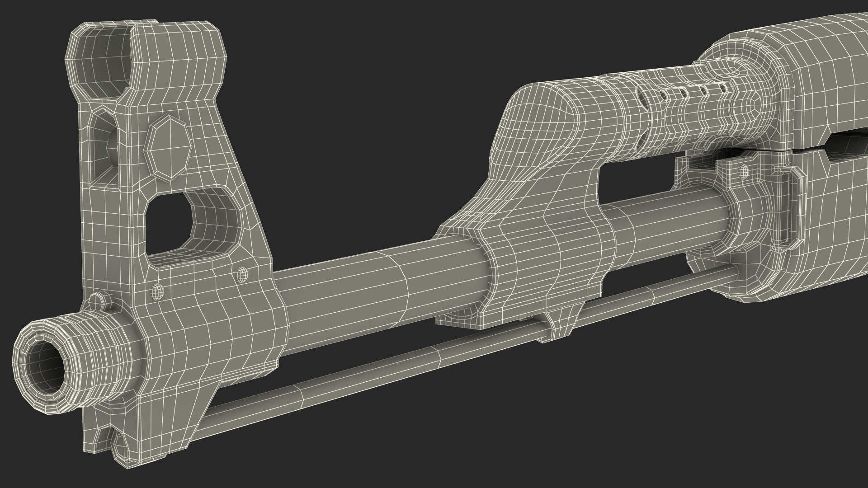Click the right round pin on sight base
Screen dimensions: 868x488
point(243,274)
